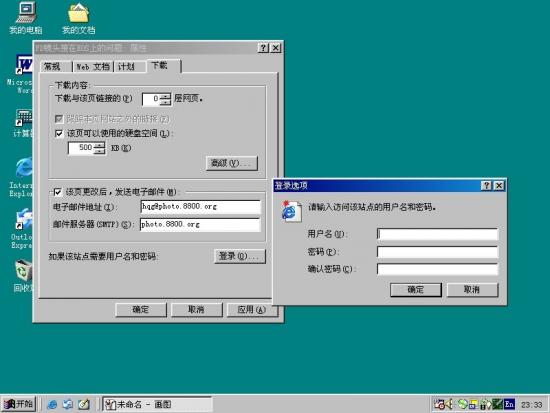Increase the 500 KB disk space spinner
550x413 pixels.
99,145
